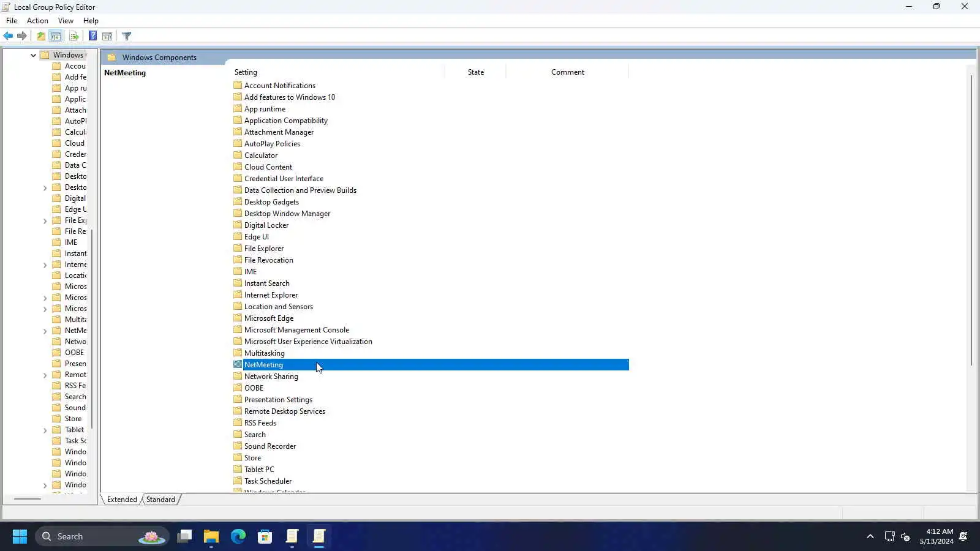Screen dimensions: 980x551
Task: Show hidden system tray icons
Action: coord(870,536)
